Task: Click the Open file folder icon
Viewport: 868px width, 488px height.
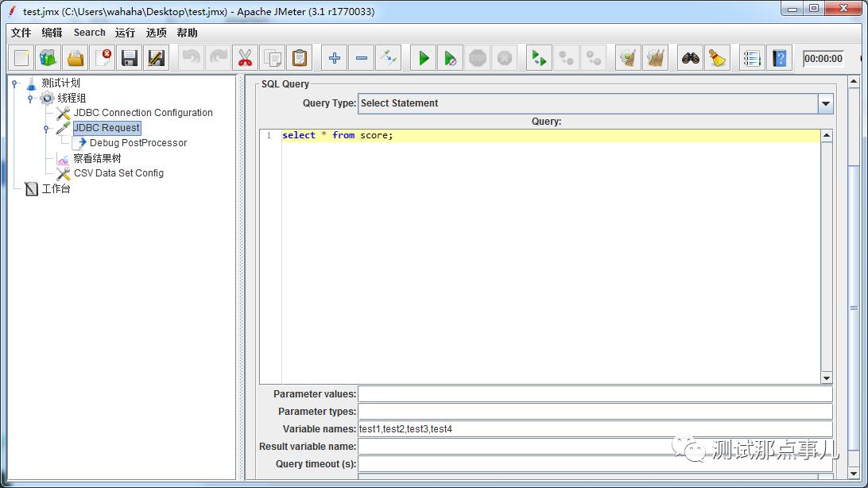Action: click(x=76, y=57)
